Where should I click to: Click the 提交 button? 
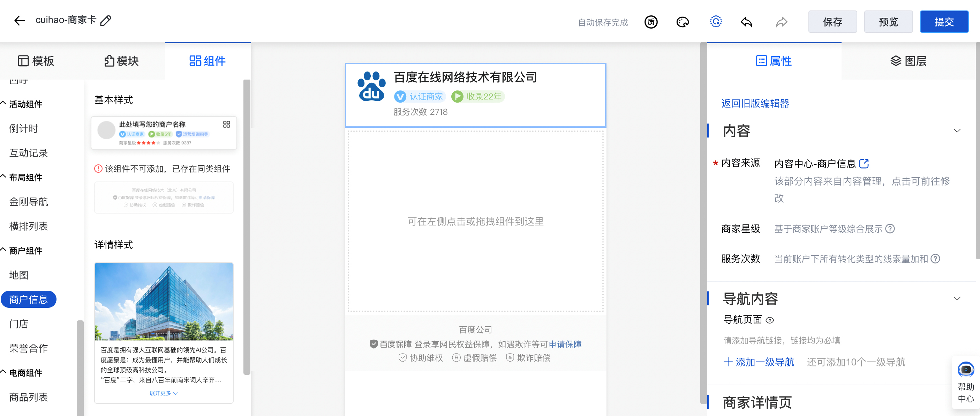coord(944,22)
